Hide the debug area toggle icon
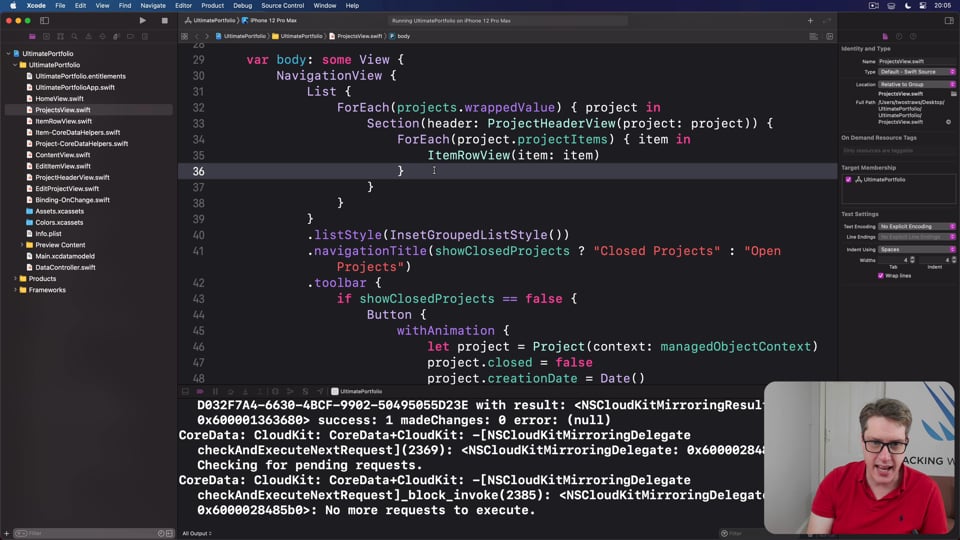960x540 pixels. pos(186,391)
